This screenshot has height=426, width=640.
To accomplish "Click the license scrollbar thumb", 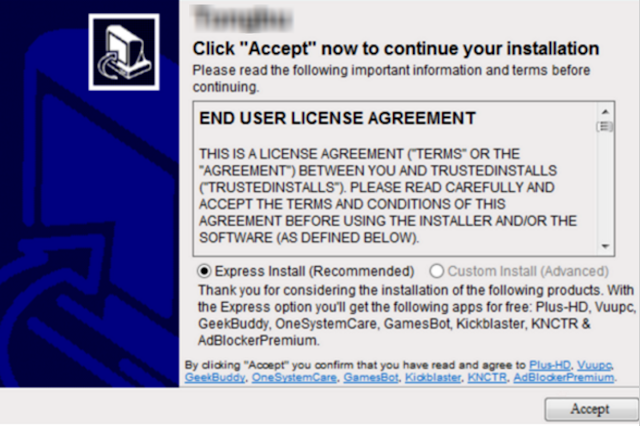I will pyautogui.click(x=605, y=127).
